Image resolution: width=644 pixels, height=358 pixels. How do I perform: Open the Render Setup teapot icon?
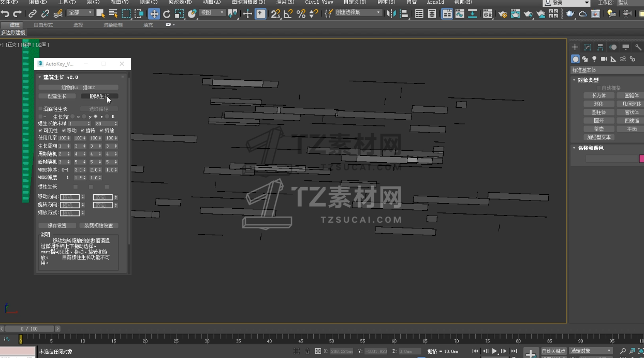503,14
